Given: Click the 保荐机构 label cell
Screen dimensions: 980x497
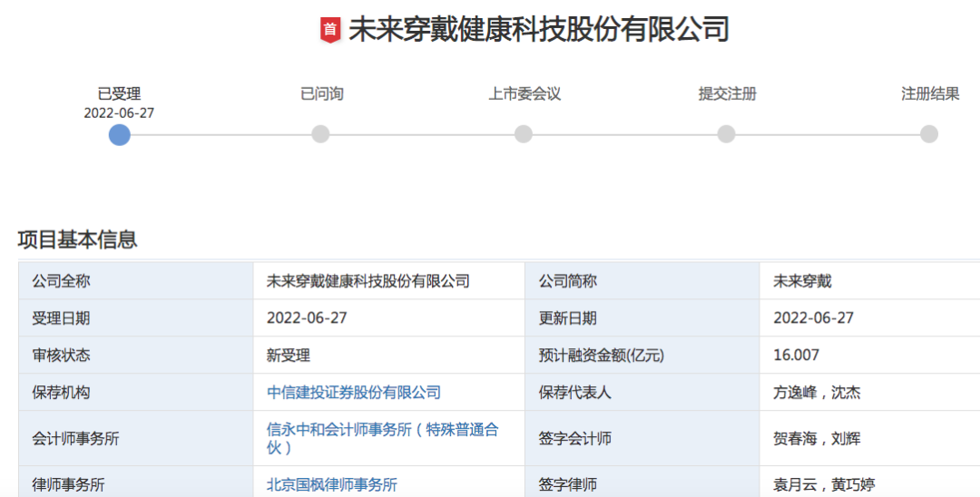Looking at the screenshot, I should point(135,392).
